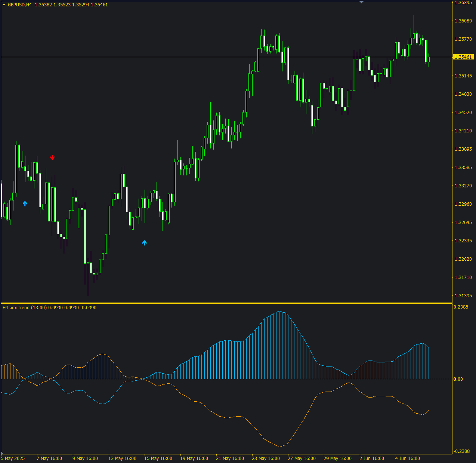This screenshot has height=463, width=476.
Task: Click the 9 May 16:00 time label
Action: [85, 459]
